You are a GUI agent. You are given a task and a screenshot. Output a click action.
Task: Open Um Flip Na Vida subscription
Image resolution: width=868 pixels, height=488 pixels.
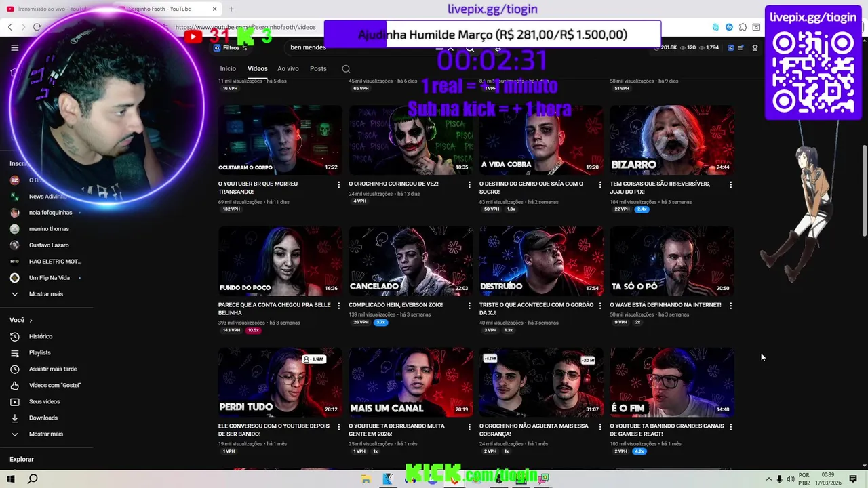(49, 278)
